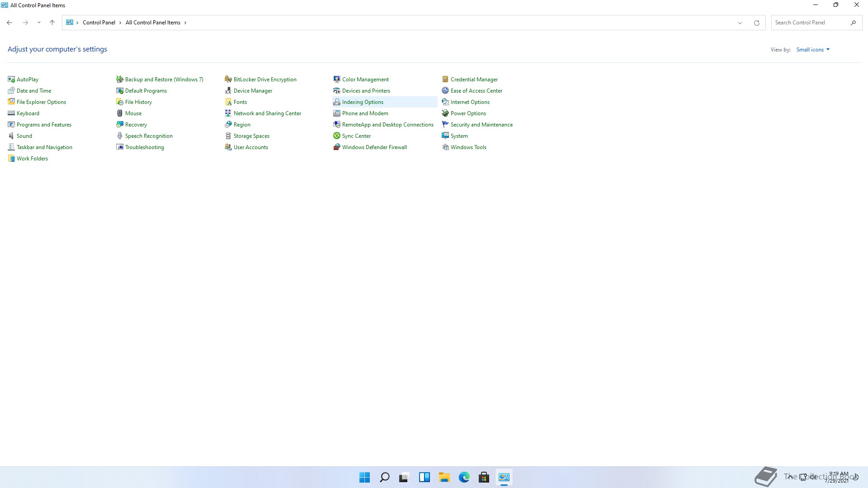Navigate up one folder level
Image resolution: width=868 pixels, height=488 pixels.
pyautogui.click(x=52, y=23)
